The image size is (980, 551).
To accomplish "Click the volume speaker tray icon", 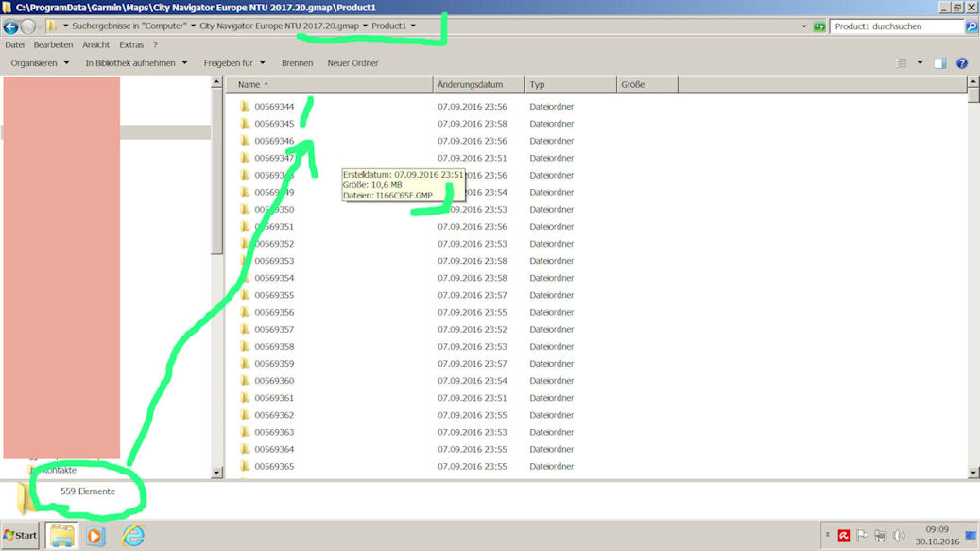I will pyautogui.click(x=898, y=535).
